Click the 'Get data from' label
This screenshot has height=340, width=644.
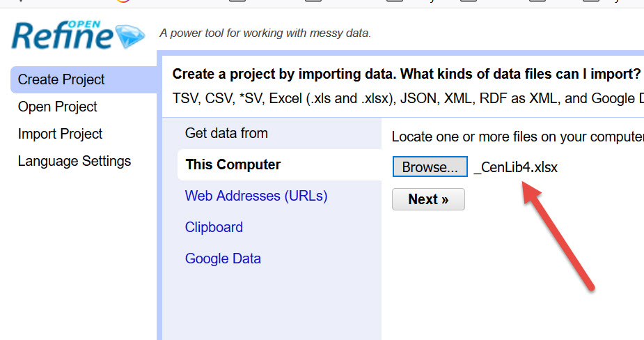[226, 133]
